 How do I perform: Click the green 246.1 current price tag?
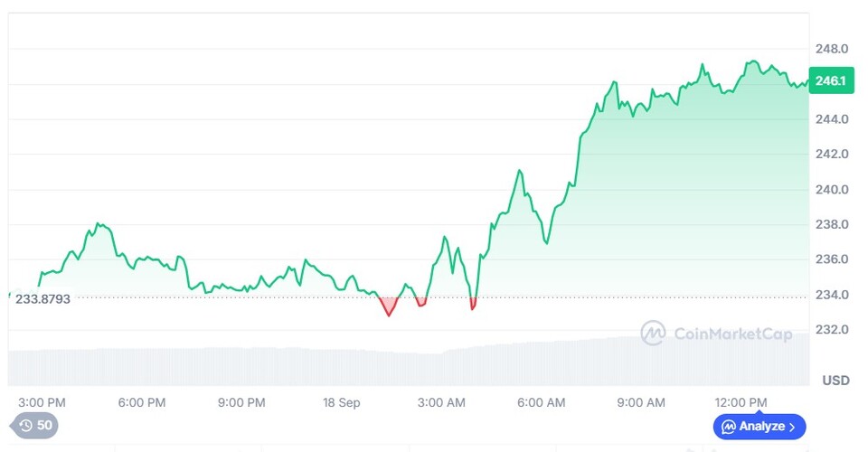pos(830,81)
